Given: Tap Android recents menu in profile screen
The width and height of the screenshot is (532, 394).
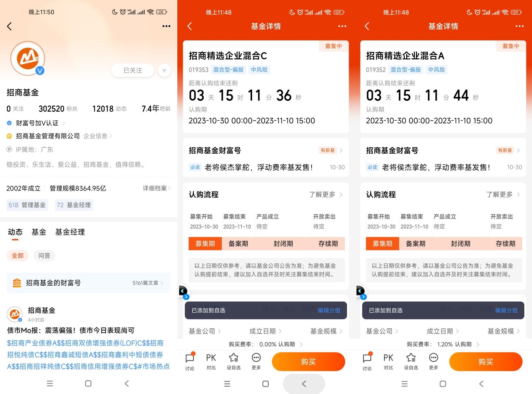Looking at the screenshot, I should click(x=50, y=383).
